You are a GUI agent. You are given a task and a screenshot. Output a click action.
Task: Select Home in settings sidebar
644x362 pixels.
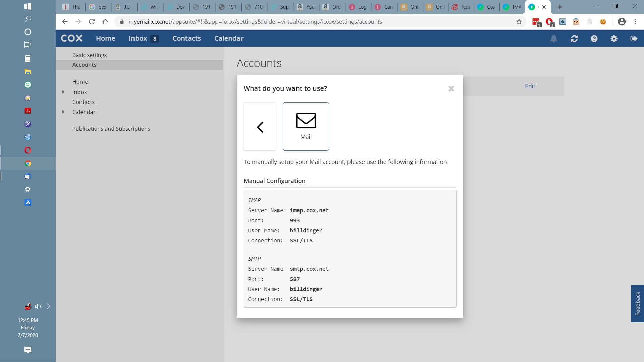click(80, 82)
